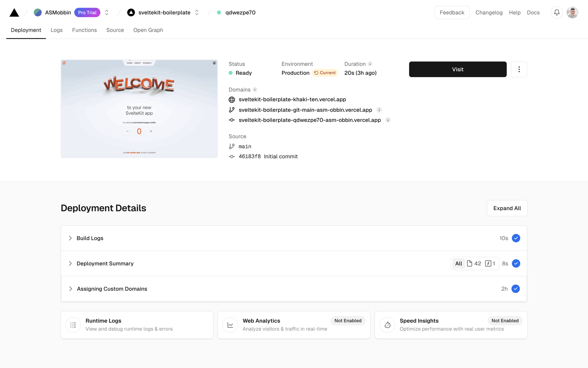
Task: Click Not Enabled badge on Speed Insights
Action: coord(505,321)
